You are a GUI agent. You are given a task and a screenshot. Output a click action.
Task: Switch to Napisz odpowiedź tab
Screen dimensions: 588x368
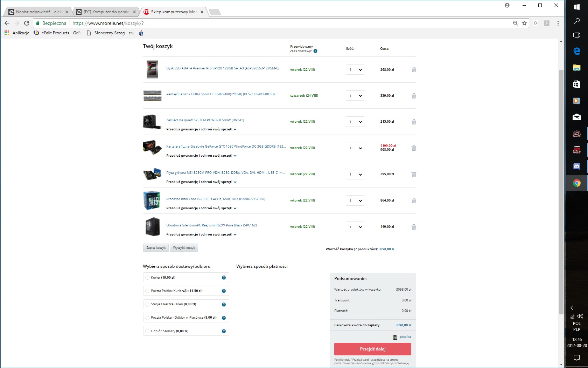point(38,12)
